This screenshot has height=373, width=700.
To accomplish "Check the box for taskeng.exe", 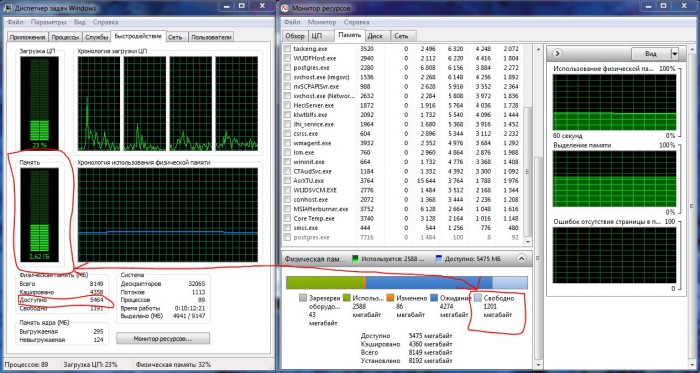I will 288,49.
